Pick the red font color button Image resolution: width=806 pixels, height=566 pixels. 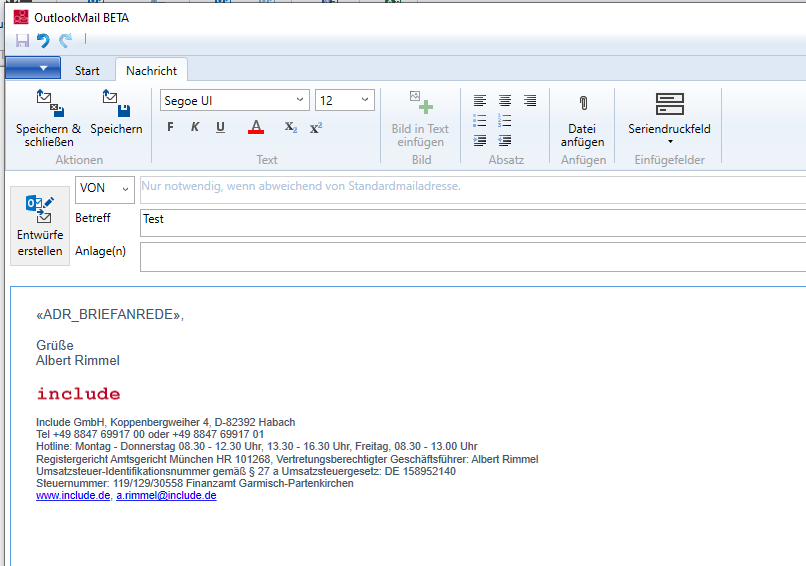(256, 127)
